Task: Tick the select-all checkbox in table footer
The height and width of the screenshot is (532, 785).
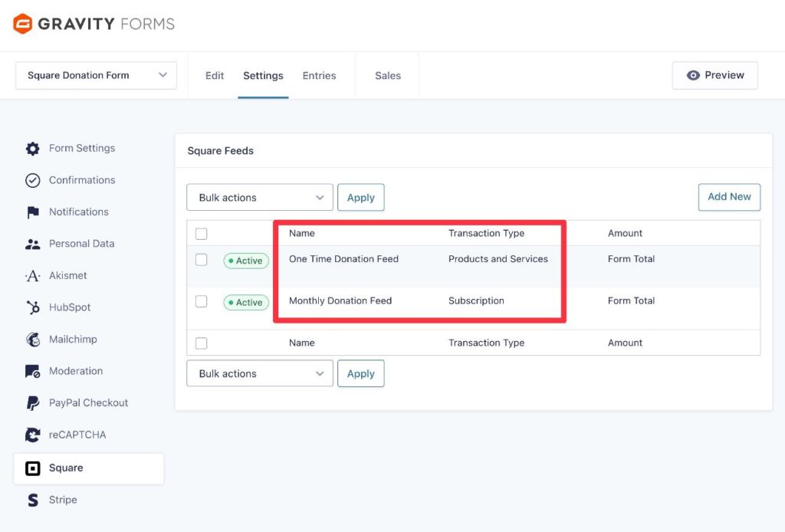Action: point(202,343)
